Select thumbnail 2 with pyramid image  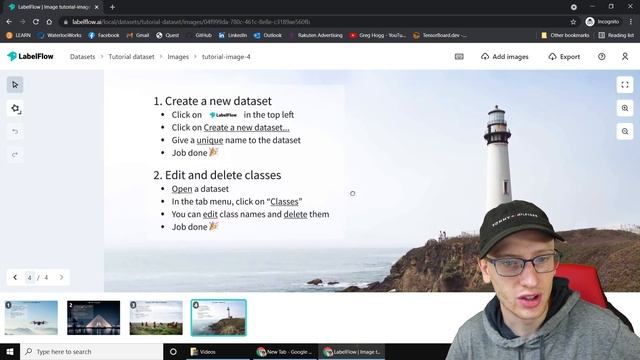[x=93, y=318]
